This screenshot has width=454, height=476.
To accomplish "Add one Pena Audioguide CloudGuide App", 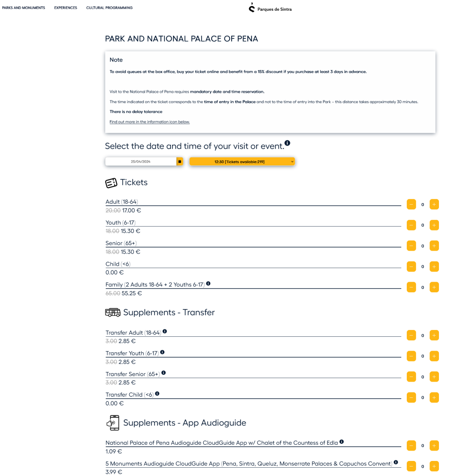I will tap(434, 445).
